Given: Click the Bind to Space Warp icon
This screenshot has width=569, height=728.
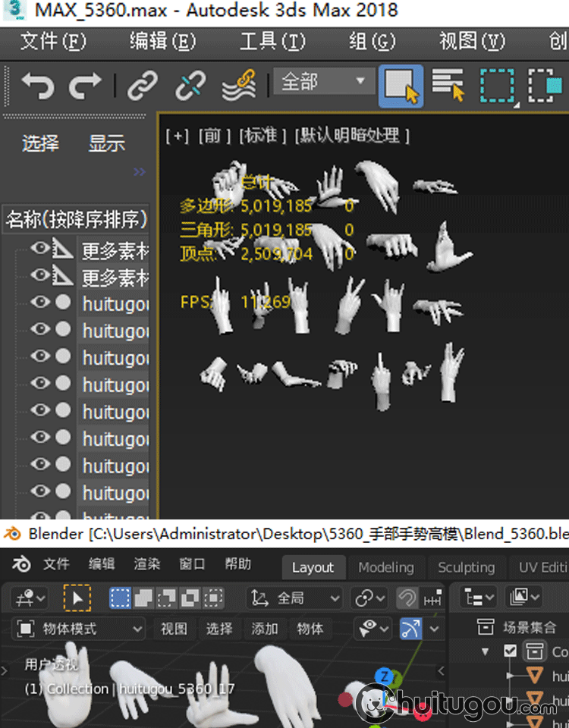Looking at the screenshot, I should [238, 86].
